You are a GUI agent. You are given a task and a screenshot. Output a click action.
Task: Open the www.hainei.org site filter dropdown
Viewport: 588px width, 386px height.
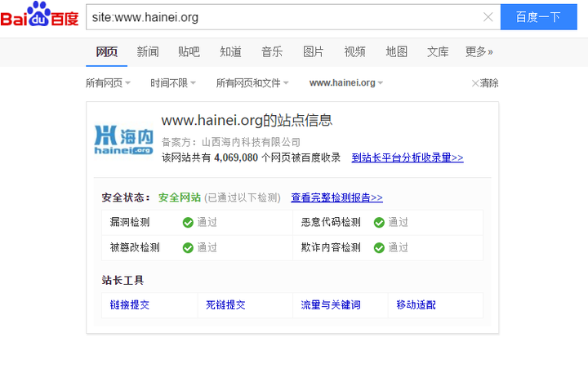pos(346,82)
